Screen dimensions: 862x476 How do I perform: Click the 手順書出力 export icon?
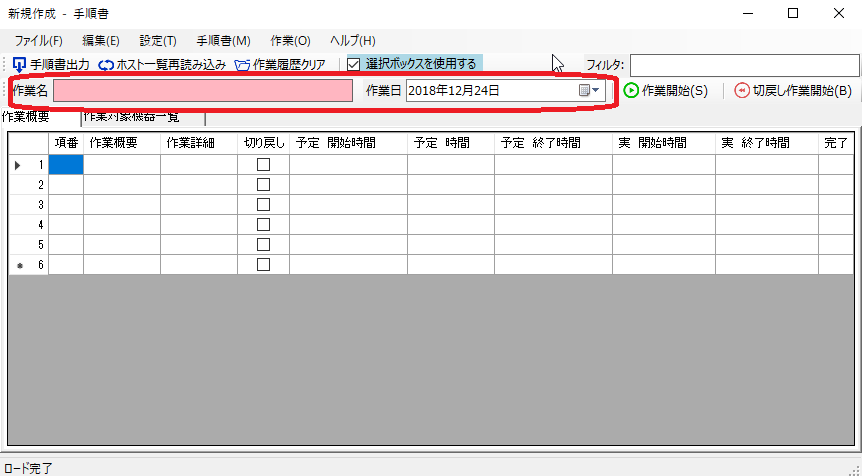click(x=19, y=65)
